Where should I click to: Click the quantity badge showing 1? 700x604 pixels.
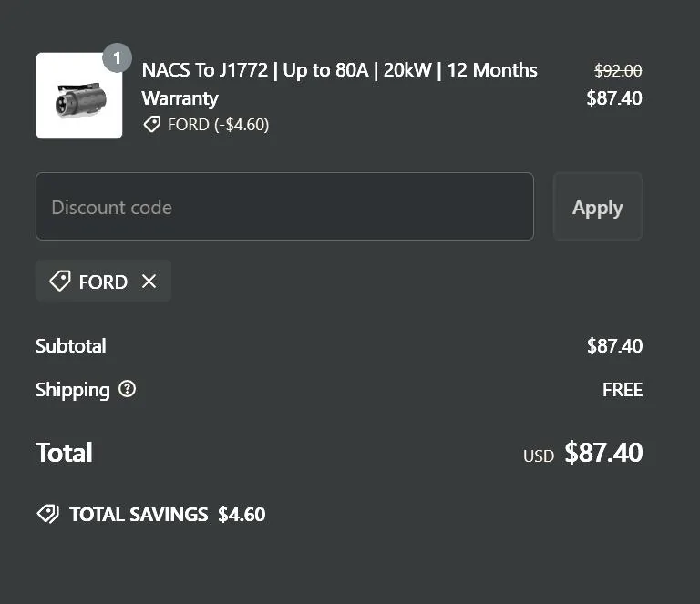117,57
